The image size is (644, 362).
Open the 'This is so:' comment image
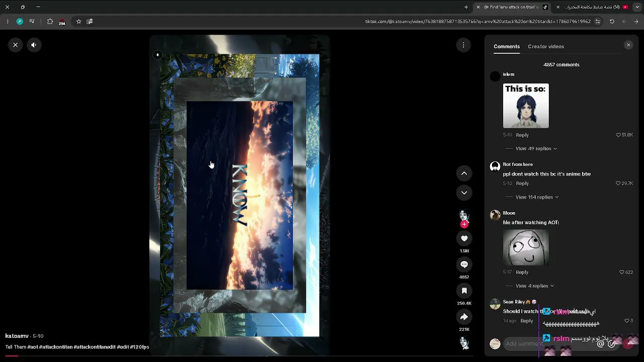526,106
